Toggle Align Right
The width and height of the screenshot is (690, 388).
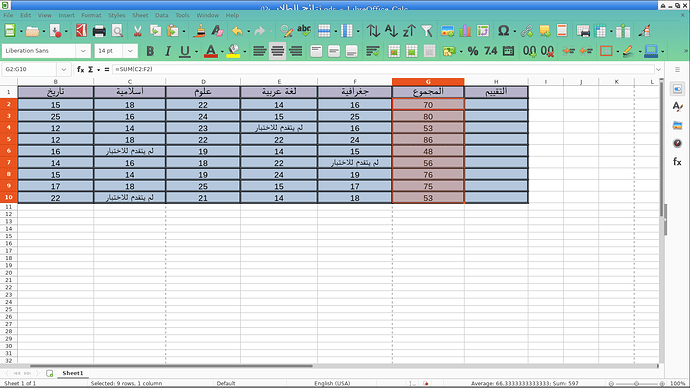pyautogui.click(x=296, y=51)
